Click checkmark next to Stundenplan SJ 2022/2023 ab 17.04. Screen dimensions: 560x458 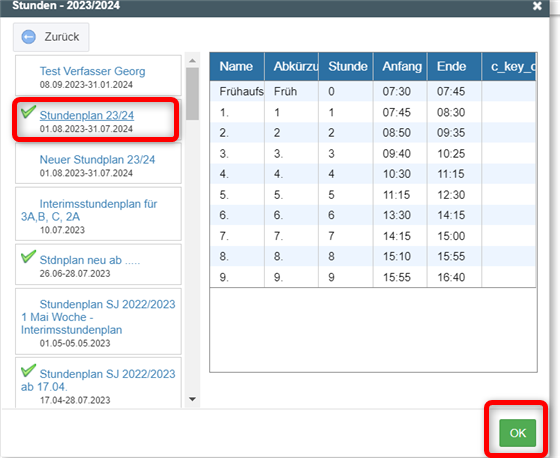28,370
